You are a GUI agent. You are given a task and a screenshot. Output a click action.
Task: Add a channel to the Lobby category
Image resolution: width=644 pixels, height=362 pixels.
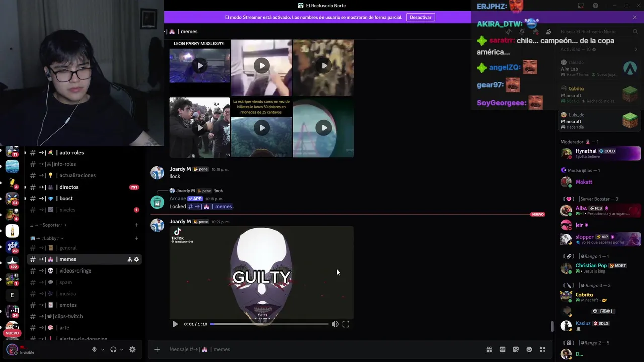point(136,238)
